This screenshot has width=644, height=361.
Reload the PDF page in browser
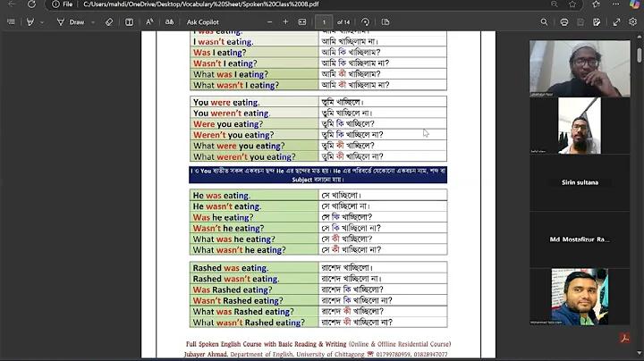pos(31,4)
